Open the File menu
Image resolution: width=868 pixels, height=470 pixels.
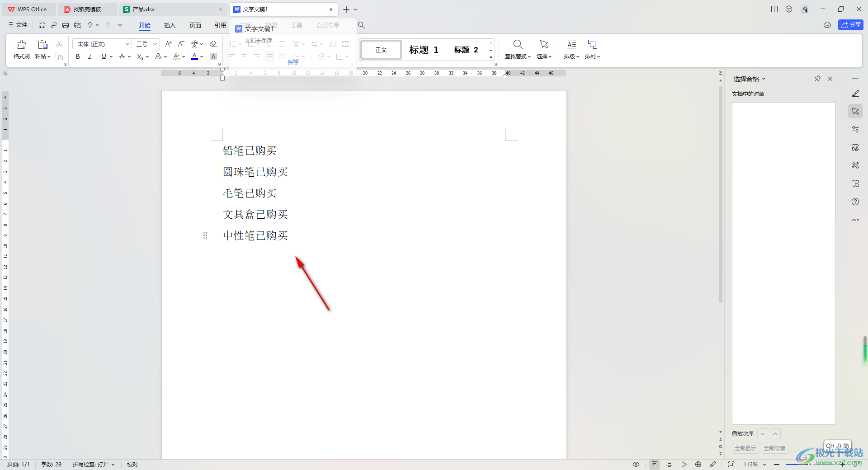(18, 25)
